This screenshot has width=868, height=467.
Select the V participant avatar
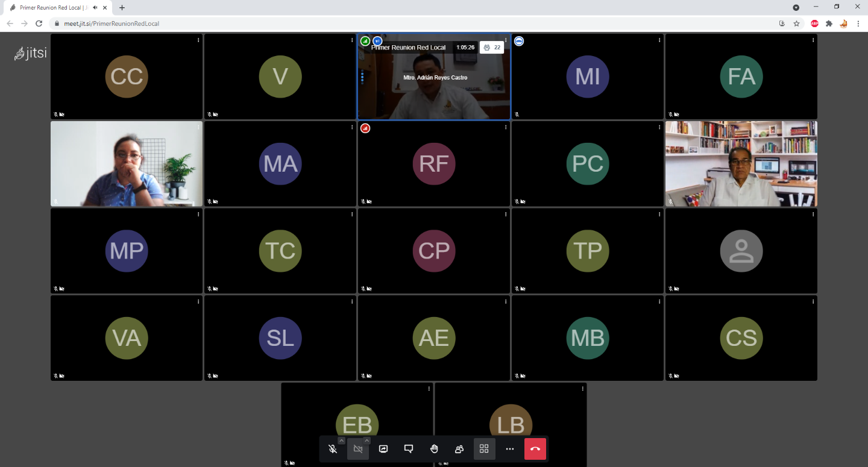pos(280,77)
